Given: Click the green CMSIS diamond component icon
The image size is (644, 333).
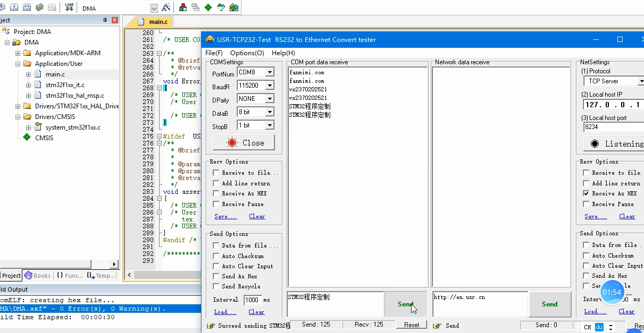Looking at the screenshot, I should [27, 138].
